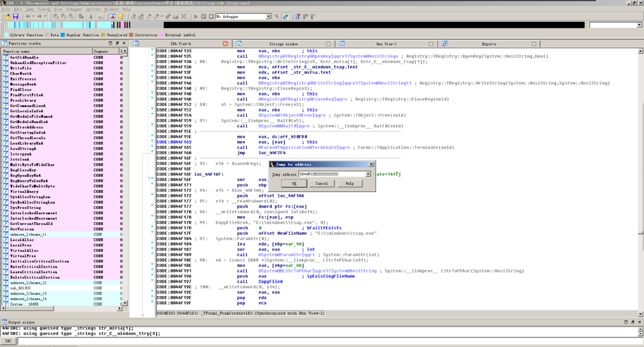Viewport: 644px width, 347px height.
Task: Switch to the Hex View-1 tab
Action: pyautogui.click(x=386, y=43)
